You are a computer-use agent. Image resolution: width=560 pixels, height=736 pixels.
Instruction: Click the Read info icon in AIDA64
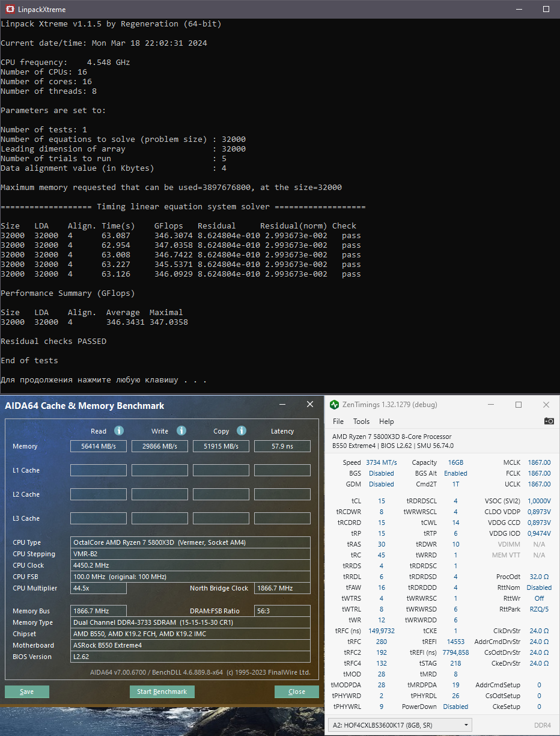pos(119,431)
